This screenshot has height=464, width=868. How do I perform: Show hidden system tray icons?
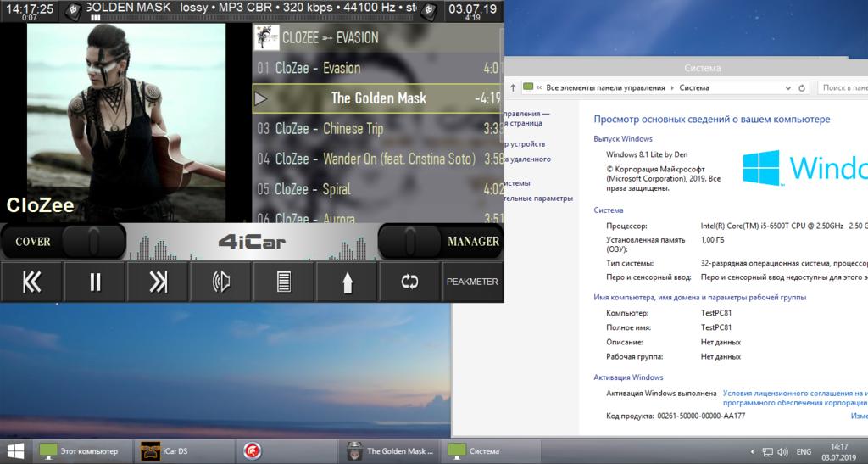(x=754, y=451)
